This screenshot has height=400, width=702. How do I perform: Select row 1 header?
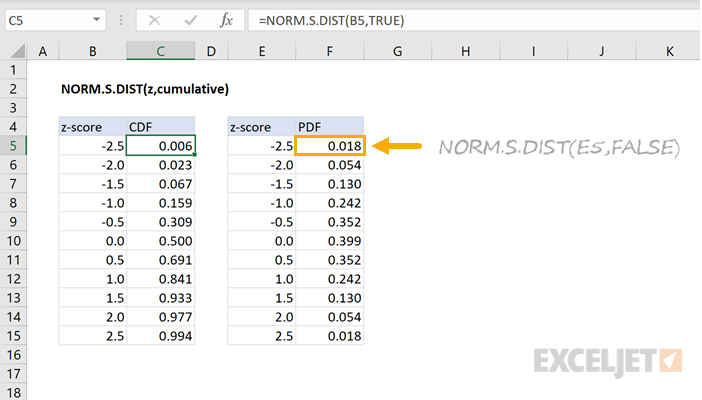coord(13,70)
